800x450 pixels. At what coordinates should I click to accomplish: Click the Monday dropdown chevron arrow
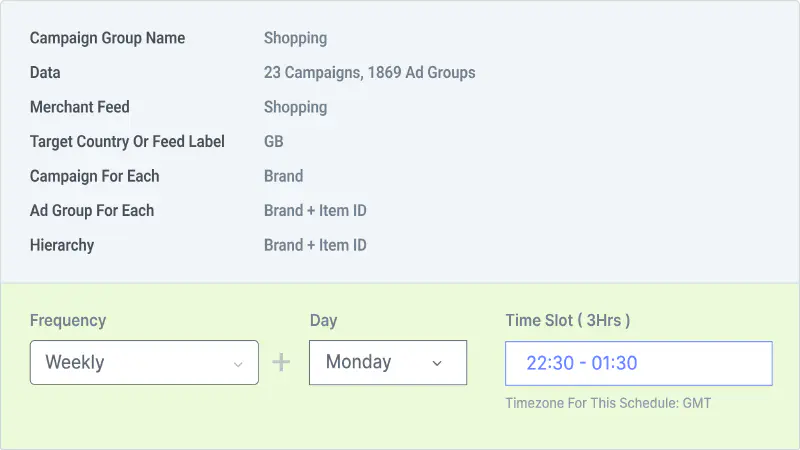437,363
